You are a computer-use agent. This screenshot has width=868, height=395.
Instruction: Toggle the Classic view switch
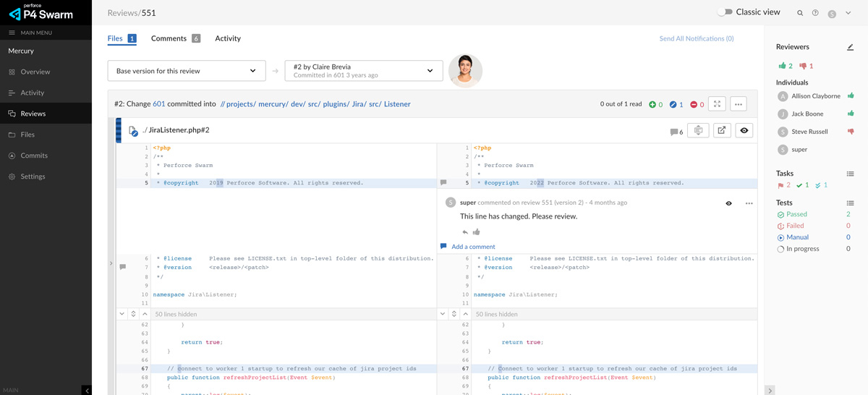(x=725, y=12)
